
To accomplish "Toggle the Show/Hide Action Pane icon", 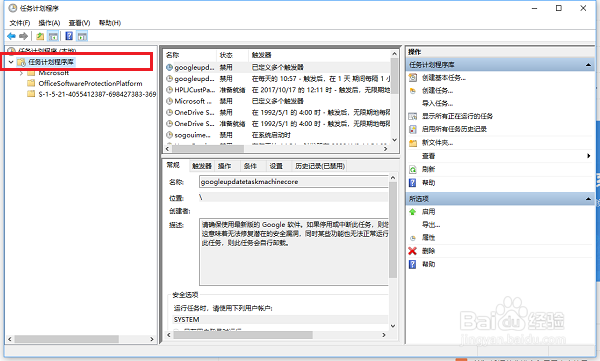I will (82, 36).
